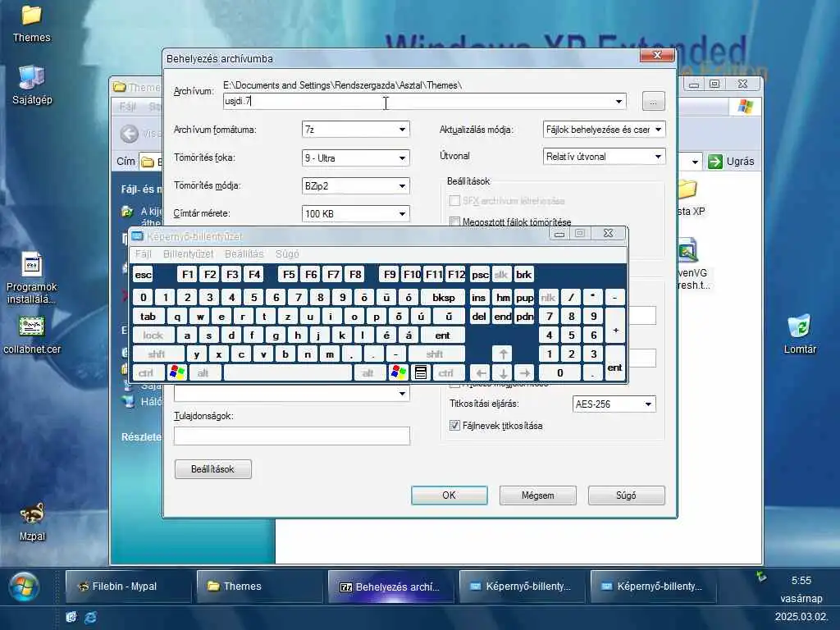Launch Mzpal raccoon icon on desktop
Screen dimensions: 840x630
coord(32,522)
